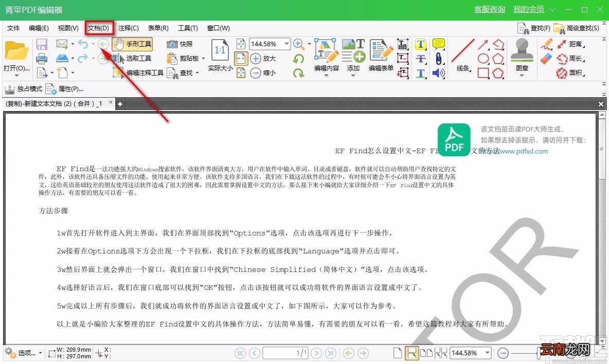The image size is (609, 364).
Task: Click the previous view green arrow
Action: coord(103,44)
